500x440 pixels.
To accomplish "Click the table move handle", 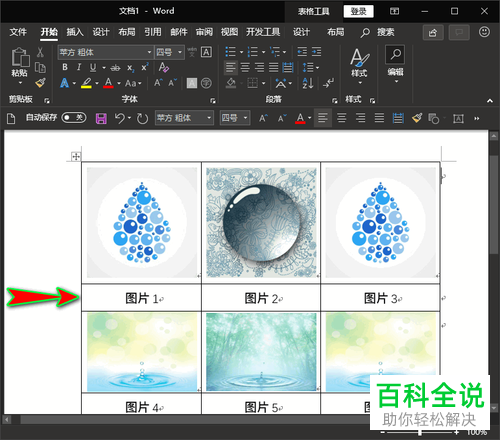I will tap(76, 156).
